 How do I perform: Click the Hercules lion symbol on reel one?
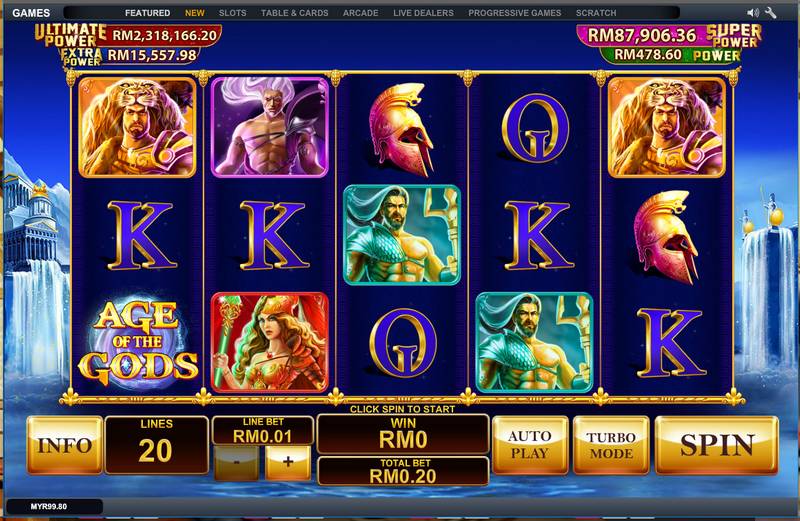click(137, 128)
